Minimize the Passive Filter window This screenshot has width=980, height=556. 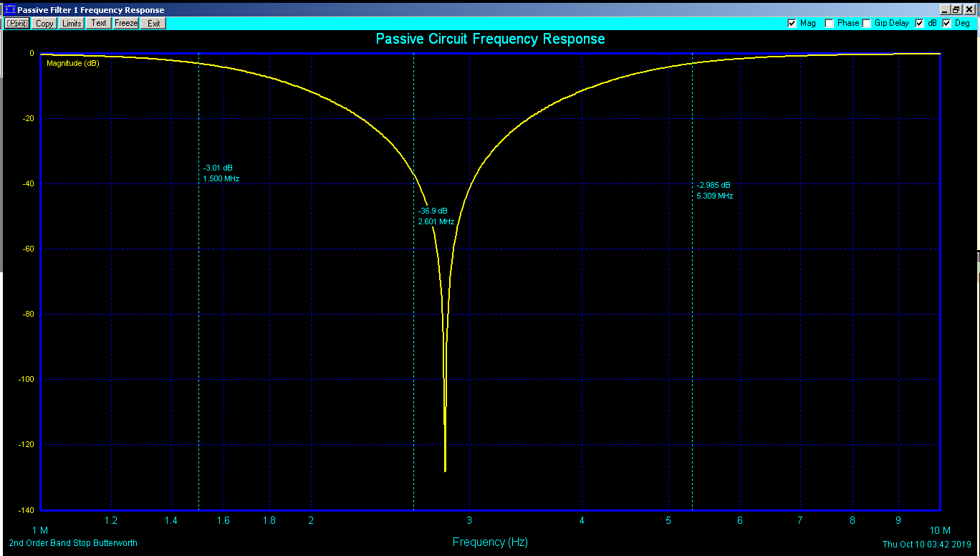click(x=945, y=9)
